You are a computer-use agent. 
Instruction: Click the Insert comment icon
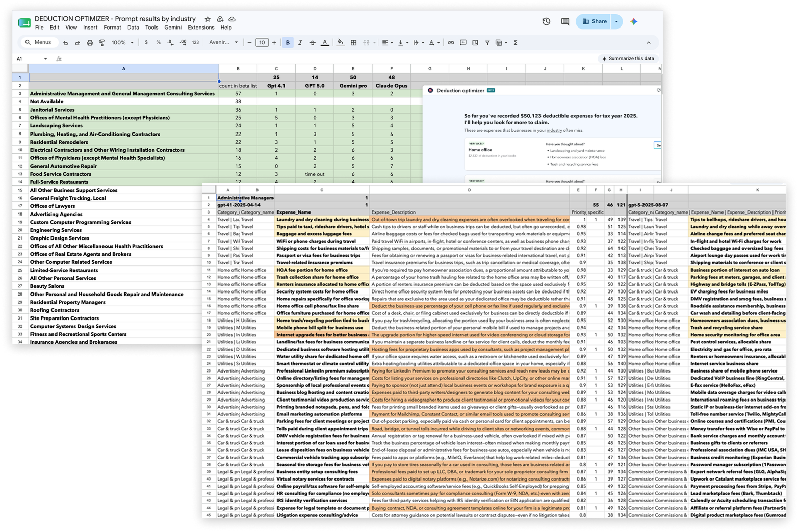click(x=463, y=43)
